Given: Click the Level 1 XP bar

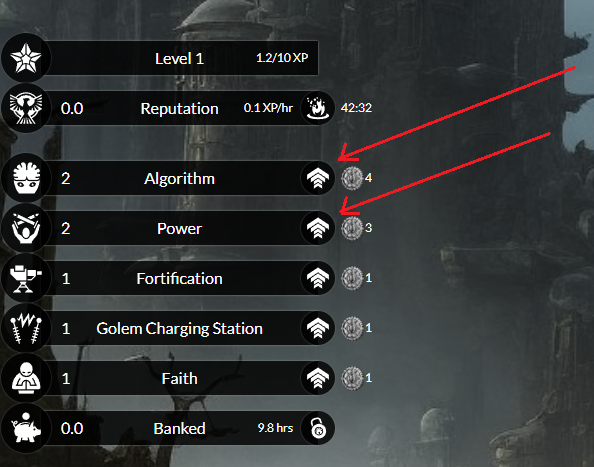Looking at the screenshot, I should pos(182,58).
